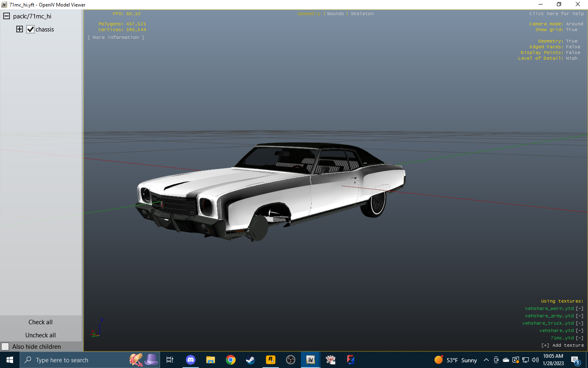Screen dimensions: 588x368
Task: Launch Steam from the taskbar
Action: [250, 360]
